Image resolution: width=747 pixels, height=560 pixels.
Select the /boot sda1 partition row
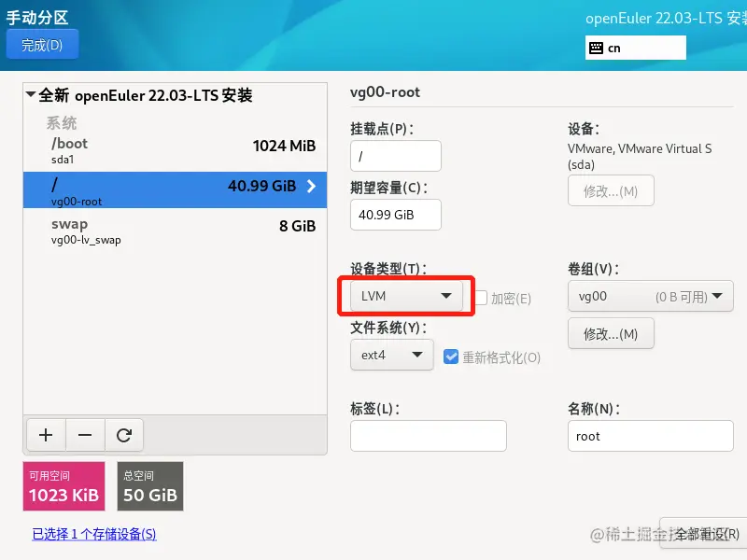[x=175, y=150]
